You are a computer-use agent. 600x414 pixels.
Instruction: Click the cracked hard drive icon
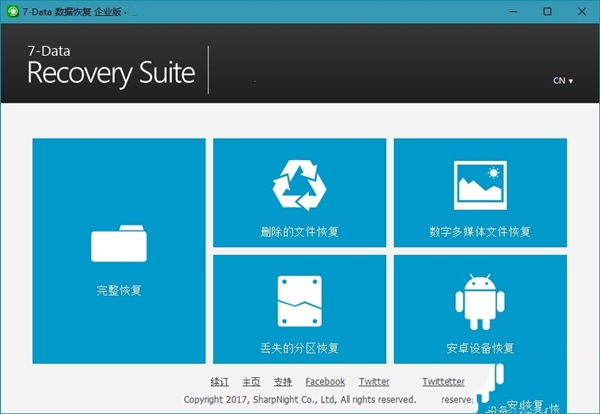tap(299, 301)
